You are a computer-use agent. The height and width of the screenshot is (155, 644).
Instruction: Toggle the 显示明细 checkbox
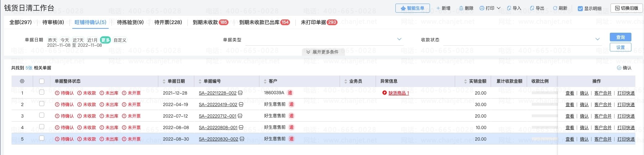coord(580,8)
